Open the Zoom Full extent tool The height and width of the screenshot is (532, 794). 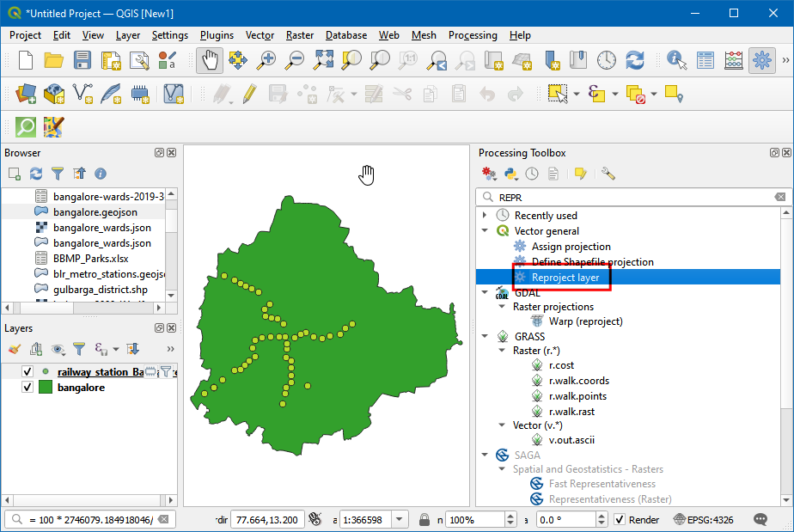324,60
